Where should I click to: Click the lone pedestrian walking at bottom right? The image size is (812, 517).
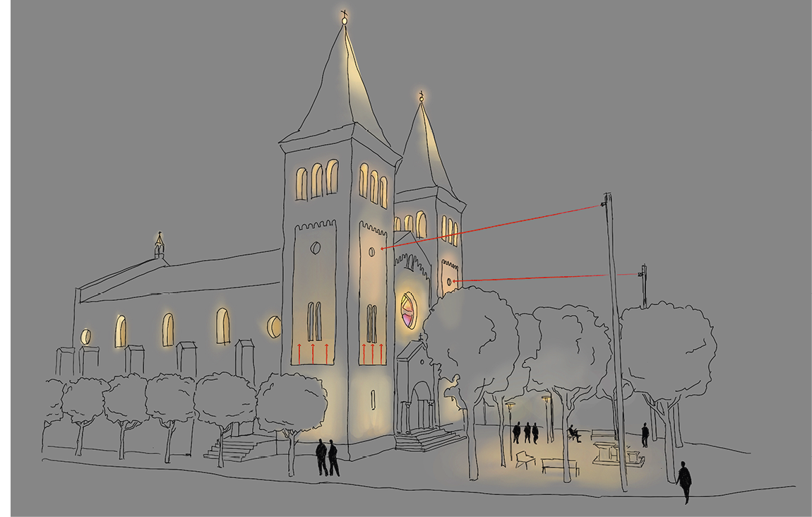[683, 482]
